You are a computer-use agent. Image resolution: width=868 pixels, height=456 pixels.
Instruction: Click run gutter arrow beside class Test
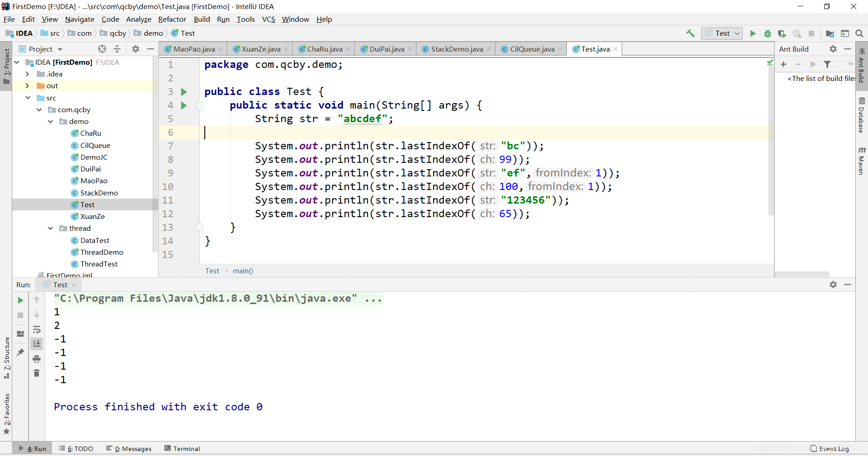click(184, 92)
